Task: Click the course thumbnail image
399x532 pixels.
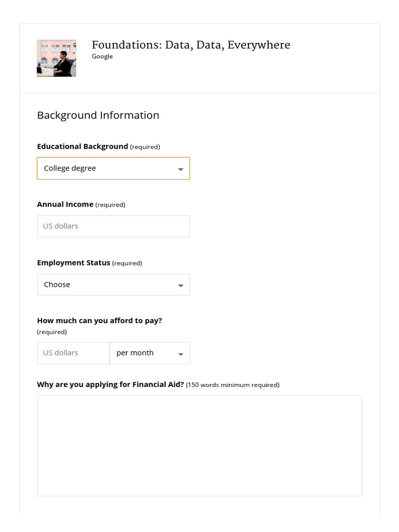Action: pos(56,58)
